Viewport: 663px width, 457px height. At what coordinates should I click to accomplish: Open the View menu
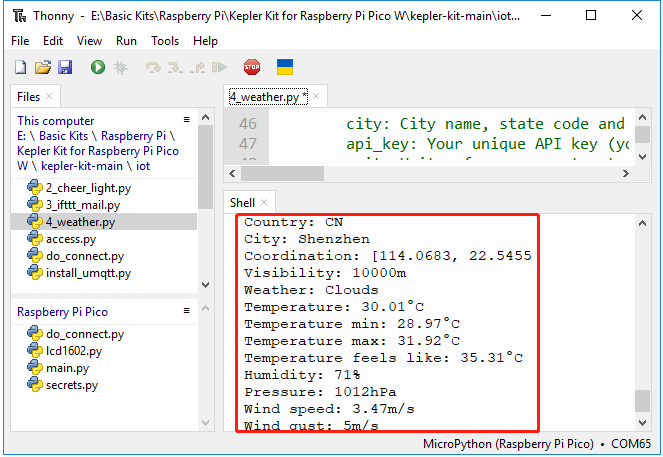tap(89, 41)
